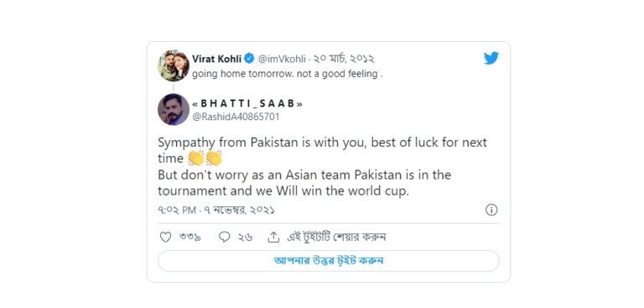Click the like count ৩৩৯
The width and height of the screenshot is (644, 308).
(190, 238)
